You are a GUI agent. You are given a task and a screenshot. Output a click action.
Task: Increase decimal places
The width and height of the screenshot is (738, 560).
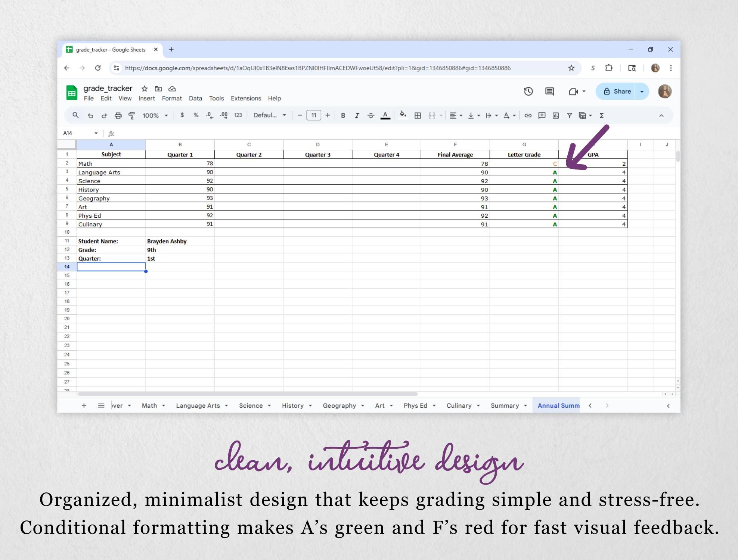coord(224,115)
